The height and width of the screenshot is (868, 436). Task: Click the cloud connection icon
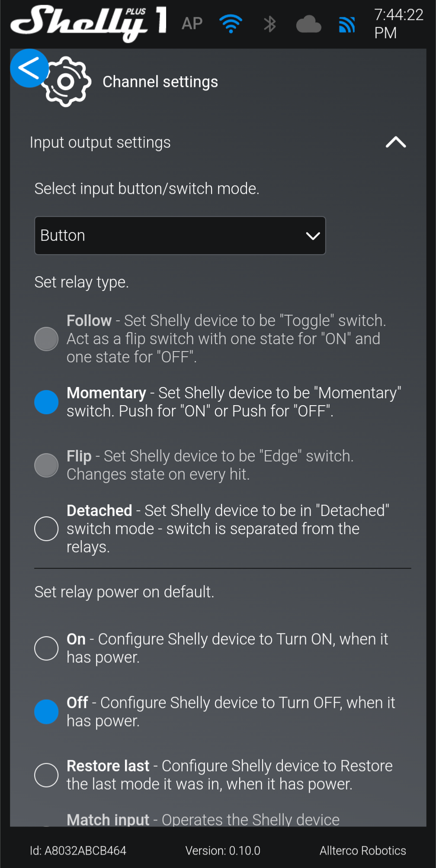308,24
